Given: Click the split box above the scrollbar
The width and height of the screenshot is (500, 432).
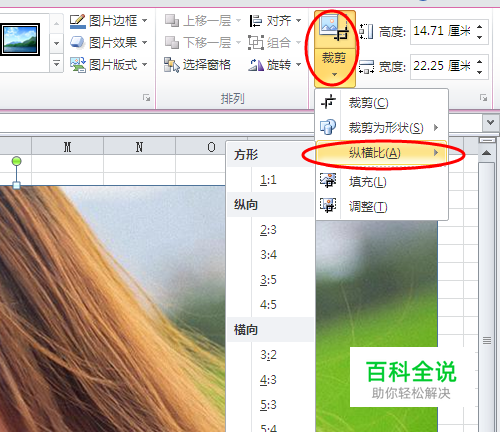Looking at the screenshot, I should 487,141.
